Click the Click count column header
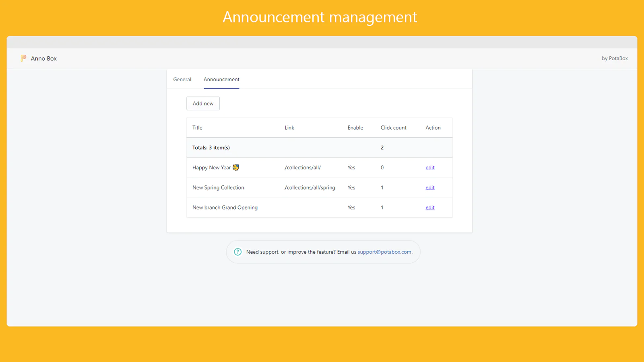Screen dimensions: 644x362 coord(393,128)
